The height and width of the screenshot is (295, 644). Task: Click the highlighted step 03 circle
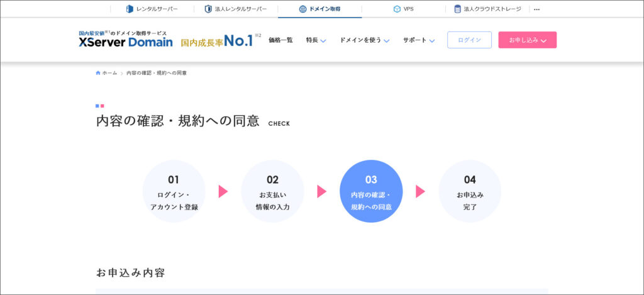[371, 191]
